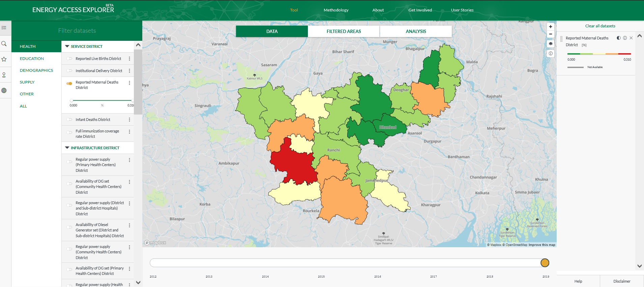Open the Methodology page
Image resolution: width=644 pixels, height=287 pixels.
pos(336,10)
